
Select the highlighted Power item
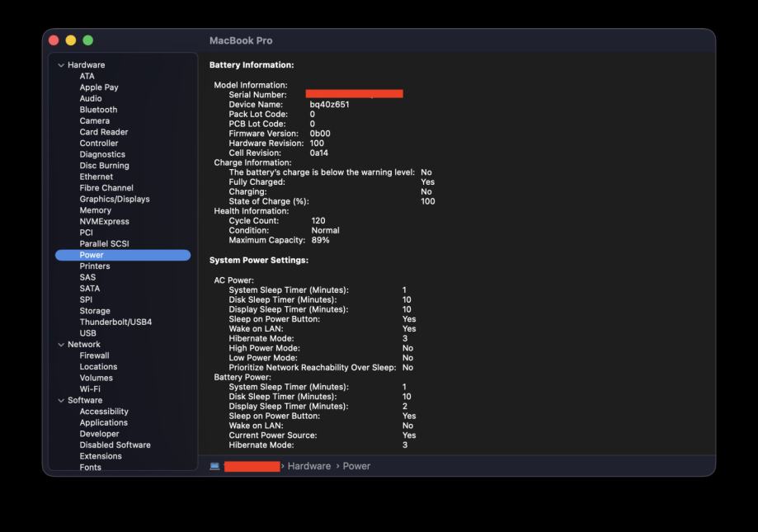click(x=92, y=255)
